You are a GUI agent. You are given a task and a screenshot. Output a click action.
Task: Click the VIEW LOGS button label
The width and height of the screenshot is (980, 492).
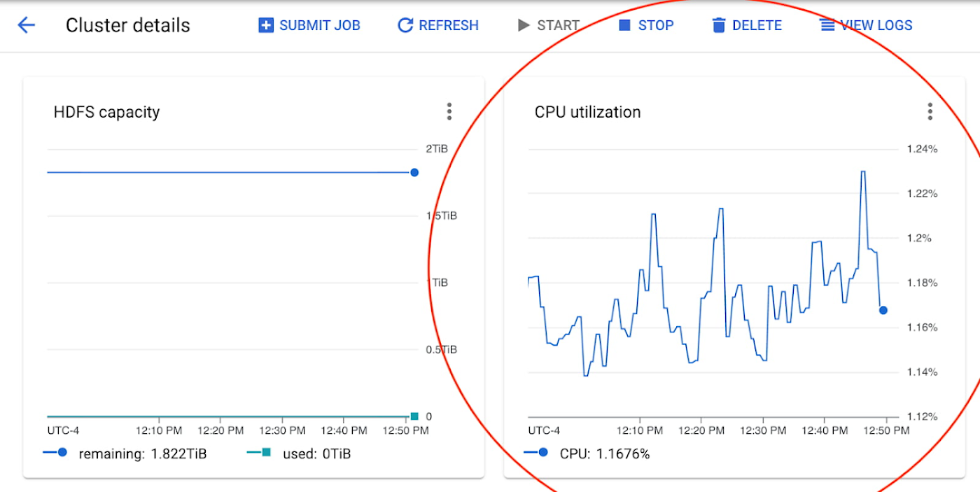[876, 26]
